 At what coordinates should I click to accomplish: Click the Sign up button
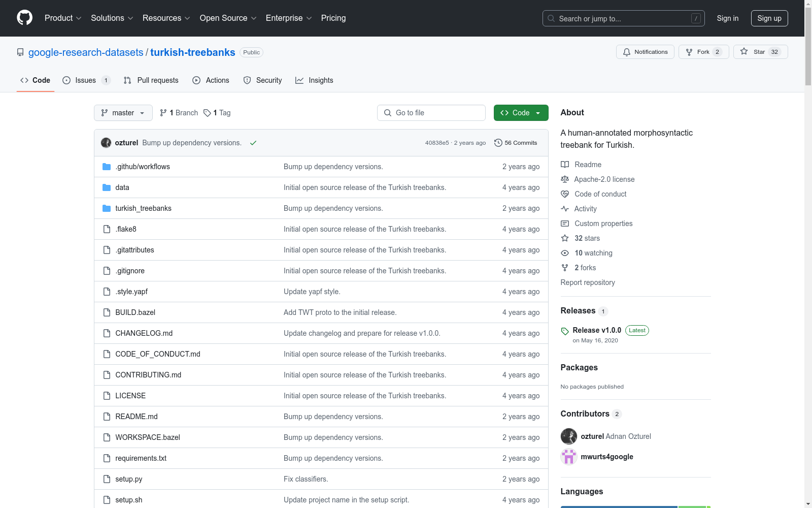click(769, 18)
